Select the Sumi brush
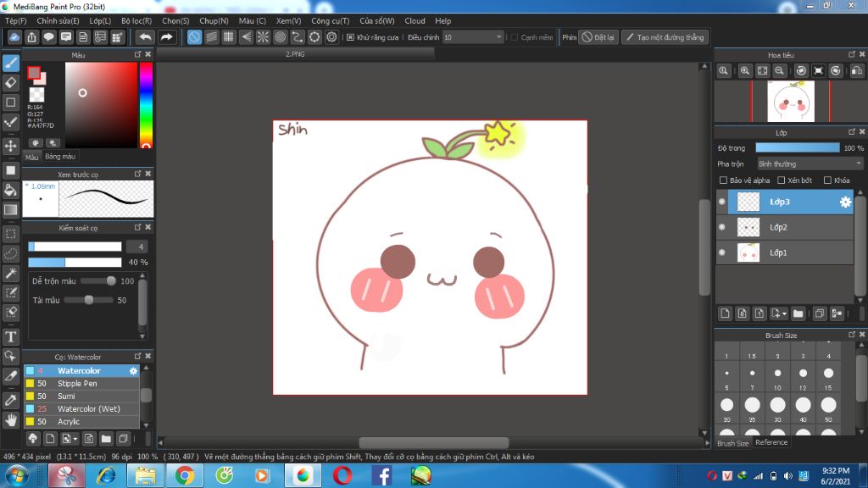This screenshot has height=488, width=868. coord(81,396)
